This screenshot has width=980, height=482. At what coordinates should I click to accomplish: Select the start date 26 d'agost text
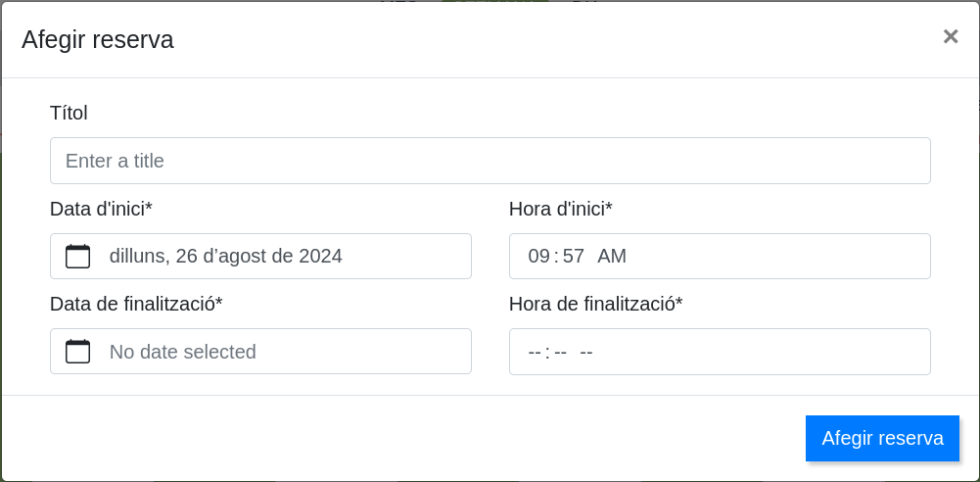(225, 257)
